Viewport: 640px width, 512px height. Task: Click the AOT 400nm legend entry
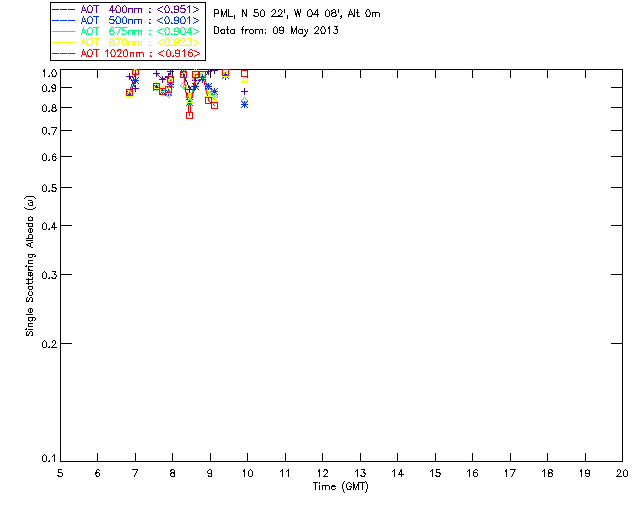(126, 9)
